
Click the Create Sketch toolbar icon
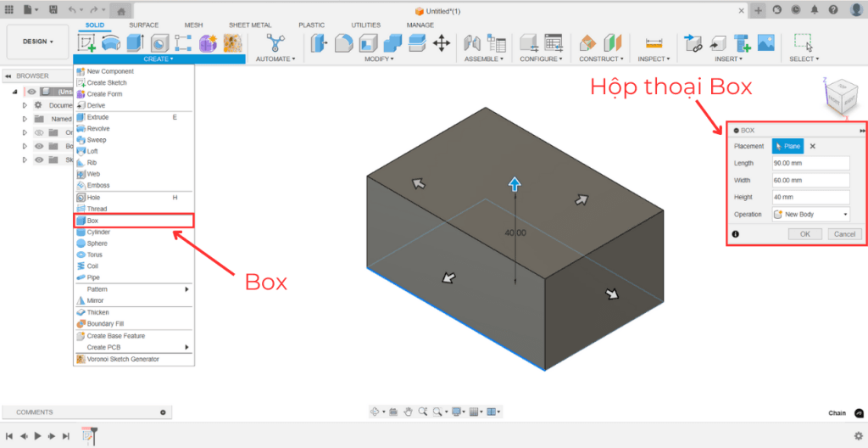pos(86,42)
